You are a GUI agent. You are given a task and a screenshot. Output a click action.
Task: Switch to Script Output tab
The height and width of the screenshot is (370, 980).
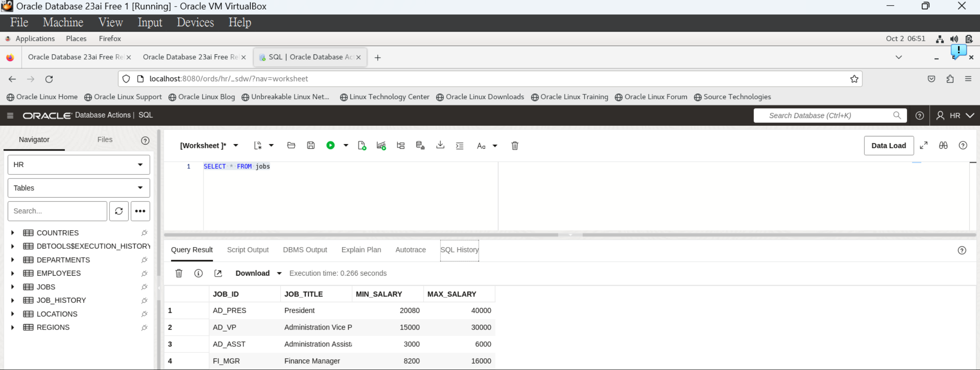[248, 250]
